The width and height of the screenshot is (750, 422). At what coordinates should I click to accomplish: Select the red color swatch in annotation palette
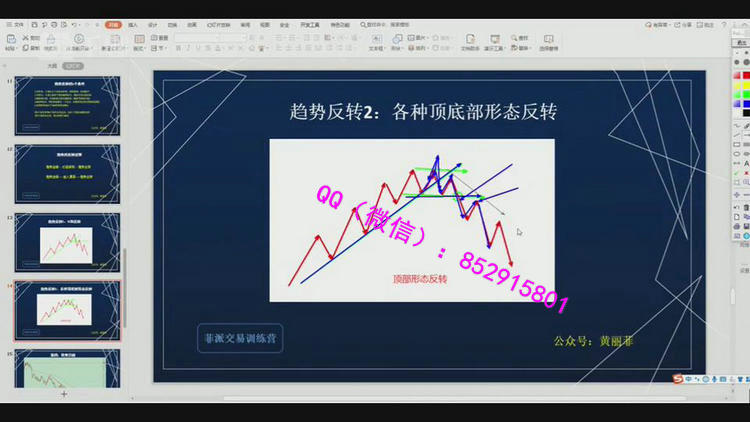coord(745,75)
